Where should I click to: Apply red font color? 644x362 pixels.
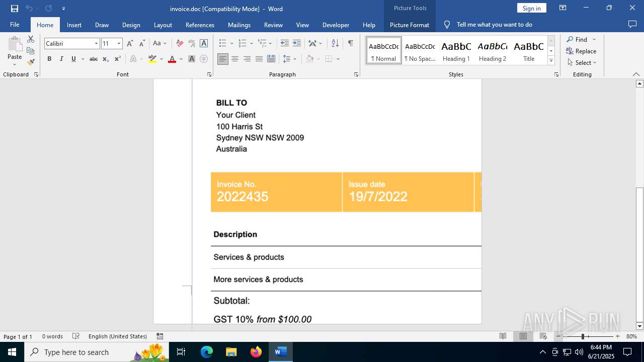tap(172, 59)
